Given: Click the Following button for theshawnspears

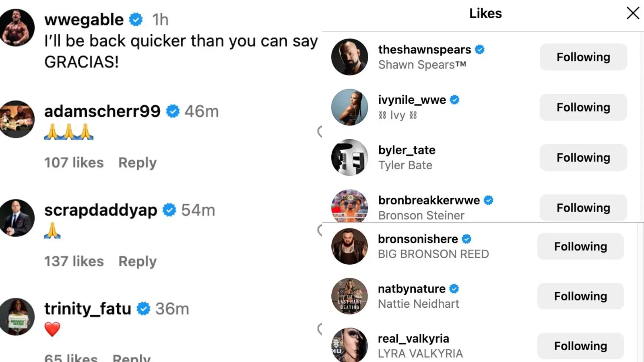Looking at the screenshot, I should tap(583, 57).
